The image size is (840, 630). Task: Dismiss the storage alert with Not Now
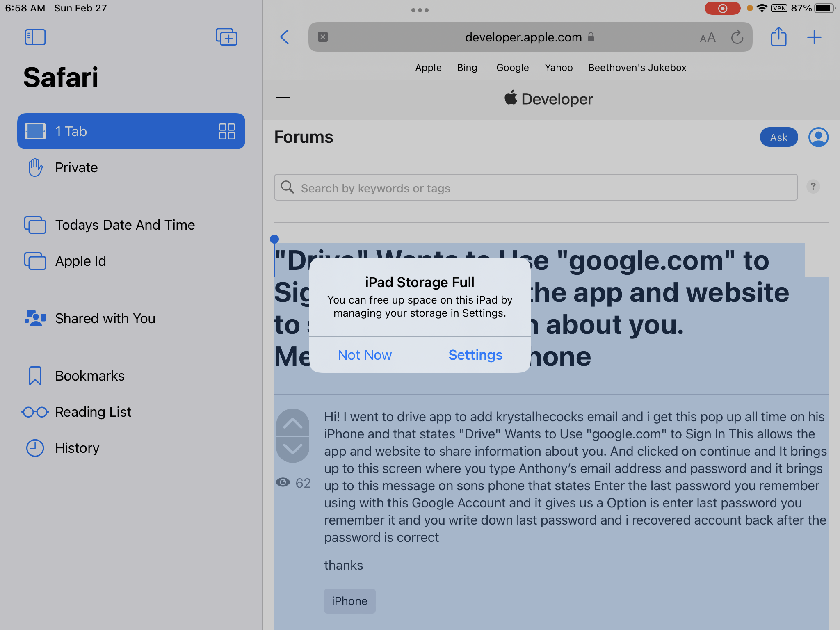[365, 355]
